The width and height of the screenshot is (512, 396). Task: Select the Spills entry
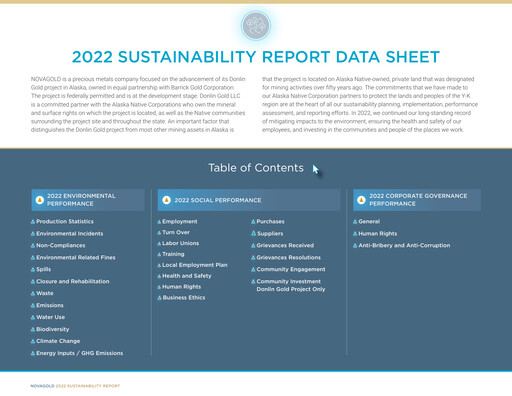tap(44, 269)
